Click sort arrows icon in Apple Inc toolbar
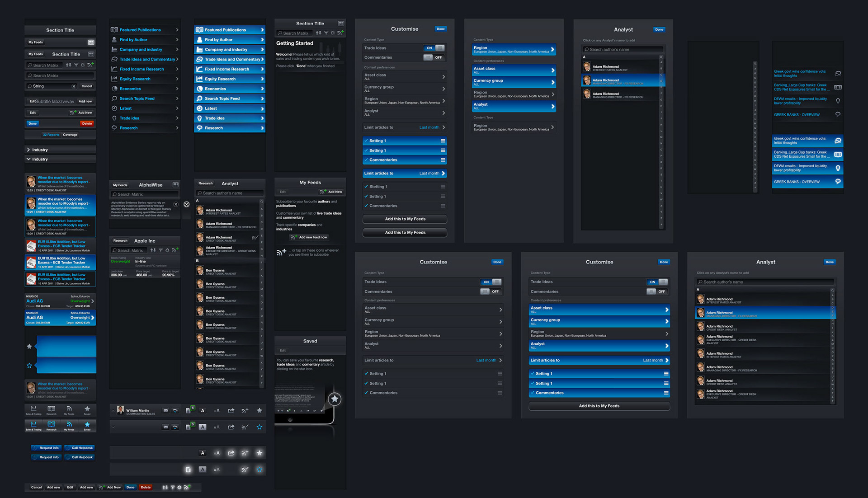This screenshot has width=868, height=498. (x=153, y=250)
